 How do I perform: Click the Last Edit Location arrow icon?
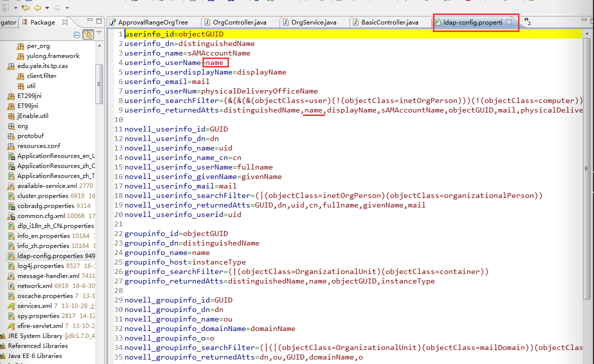tap(25, 7)
